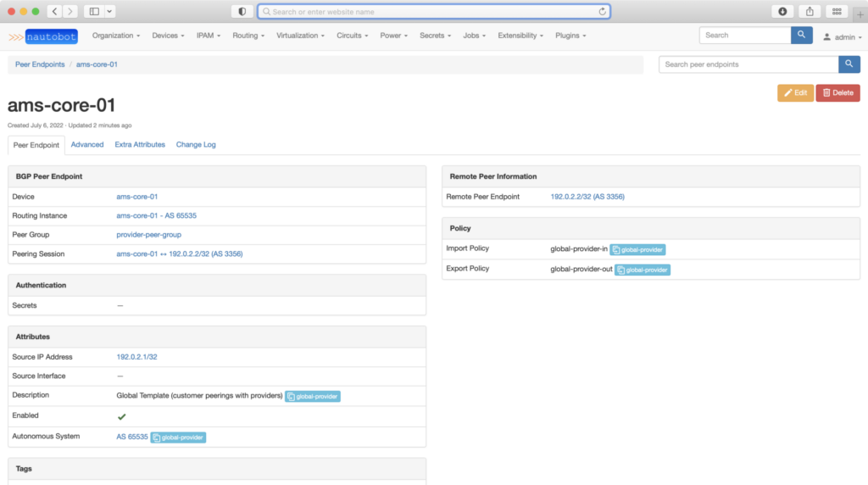Open the Devices dropdown menu
868x485 pixels.
tap(168, 36)
